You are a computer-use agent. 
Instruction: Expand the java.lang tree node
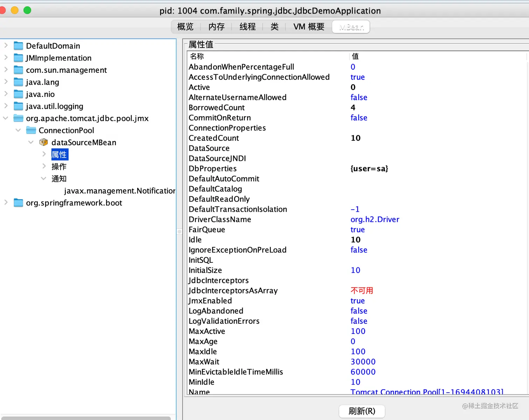[6, 82]
